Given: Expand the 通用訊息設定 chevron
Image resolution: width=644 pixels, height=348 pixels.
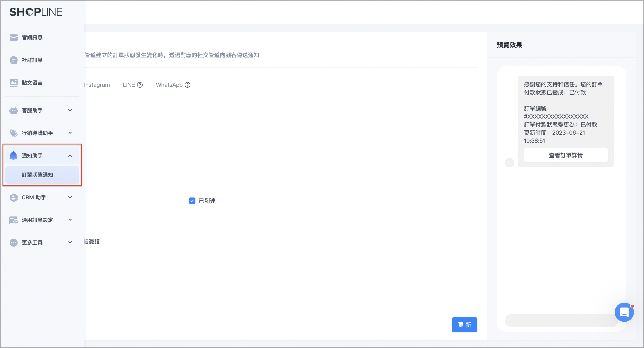Looking at the screenshot, I should [70, 220].
